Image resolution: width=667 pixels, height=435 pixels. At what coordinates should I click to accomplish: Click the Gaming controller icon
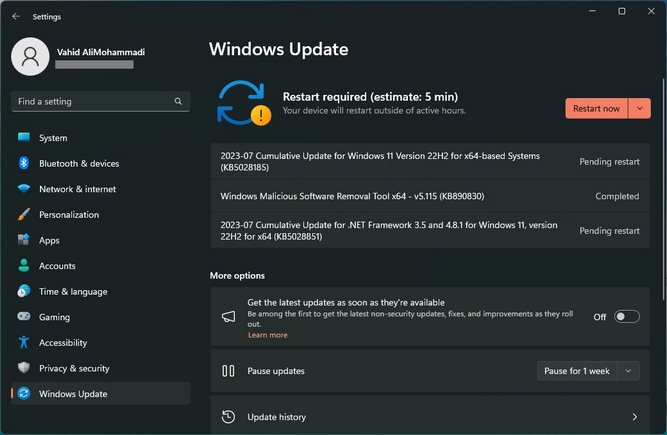(24, 316)
